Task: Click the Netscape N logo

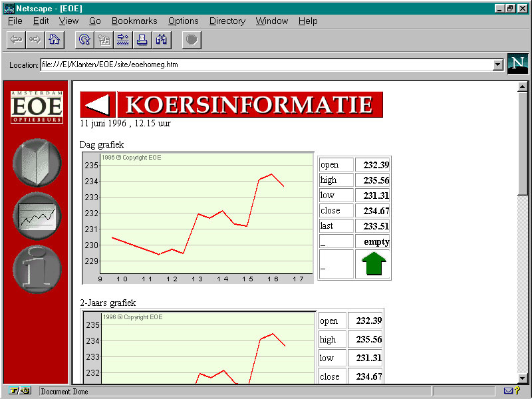Action: 518,64
